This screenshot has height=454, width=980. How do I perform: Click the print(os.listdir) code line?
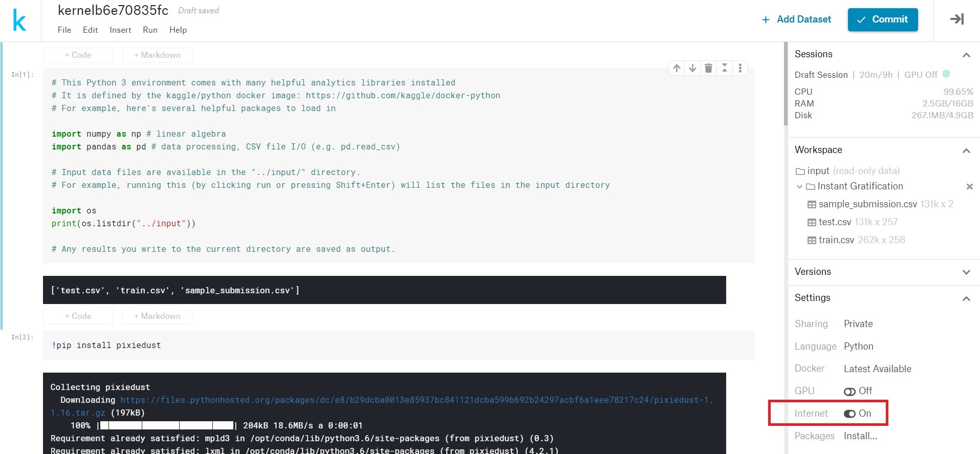click(123, 224)
